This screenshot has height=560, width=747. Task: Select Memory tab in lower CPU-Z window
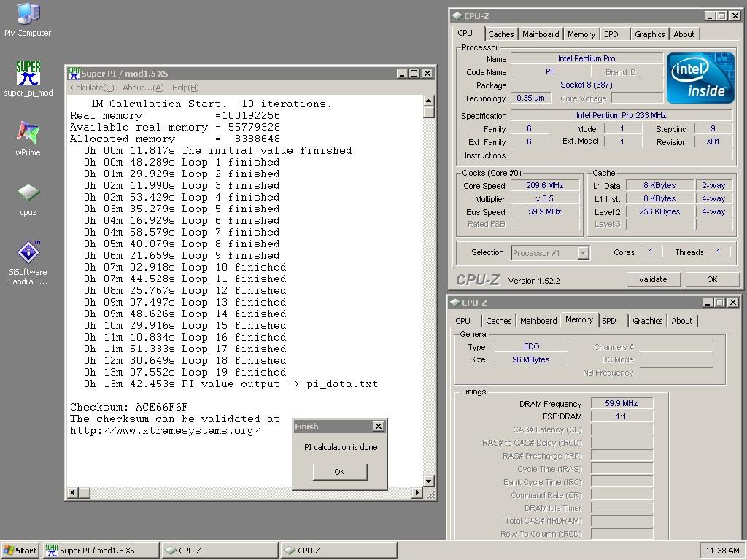pos(579,319)
